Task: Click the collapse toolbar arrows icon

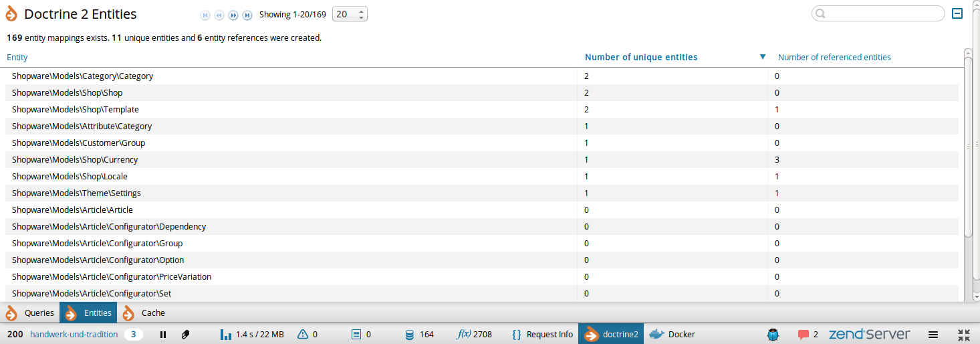Action: click(964, 335)
